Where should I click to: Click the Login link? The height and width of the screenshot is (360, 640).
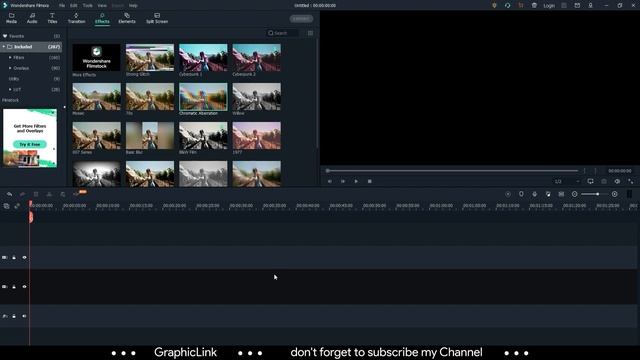coord(549,6)
